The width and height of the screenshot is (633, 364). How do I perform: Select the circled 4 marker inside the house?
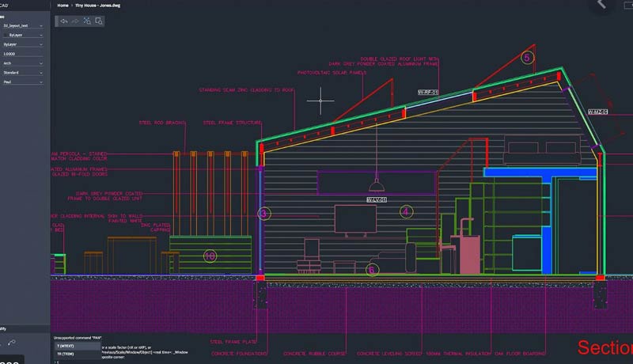pos(406,211)
